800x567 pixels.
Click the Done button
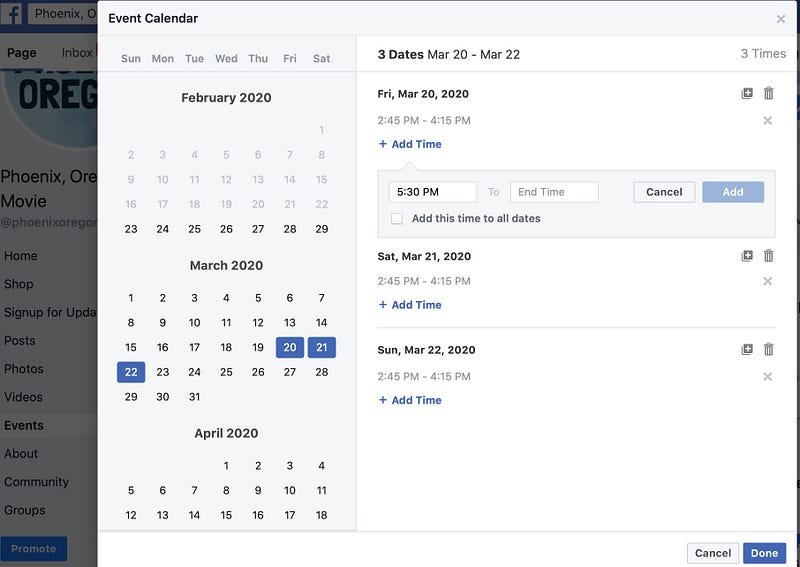click(x=764, y=553)
